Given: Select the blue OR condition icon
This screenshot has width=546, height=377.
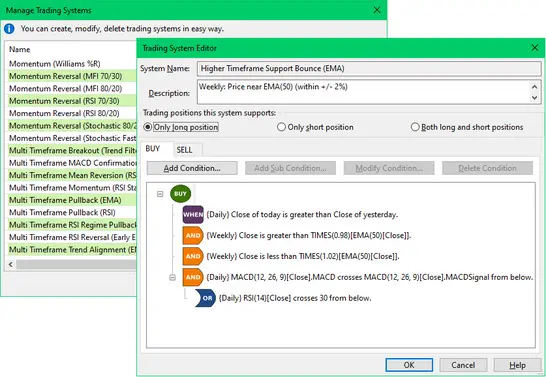Looking at the screenshot, I should coord(205,298).
